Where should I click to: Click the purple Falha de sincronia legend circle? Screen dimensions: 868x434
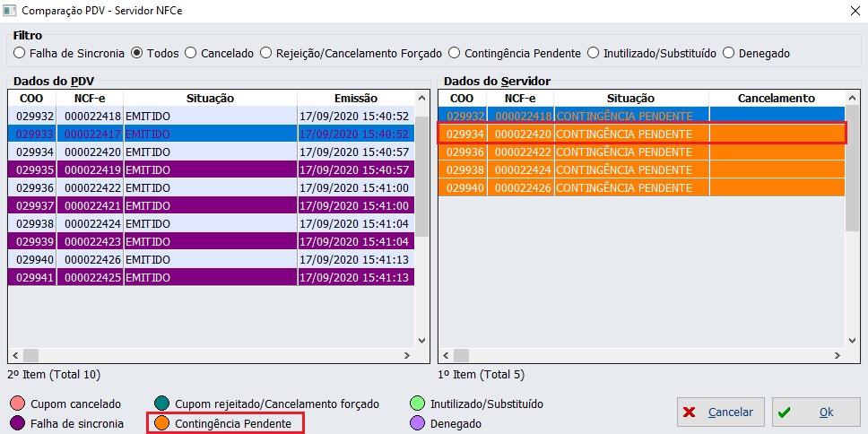(18, 423)
